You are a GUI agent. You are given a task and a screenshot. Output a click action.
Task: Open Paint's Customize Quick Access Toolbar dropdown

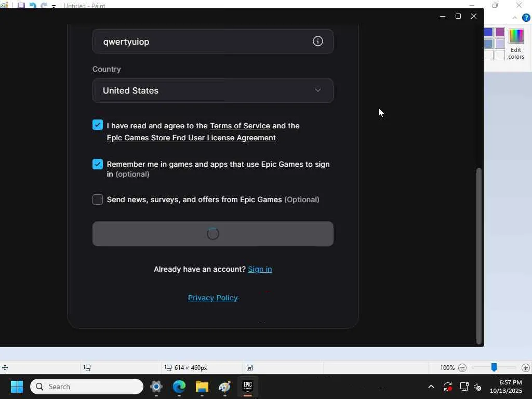(x=54, y=6)
